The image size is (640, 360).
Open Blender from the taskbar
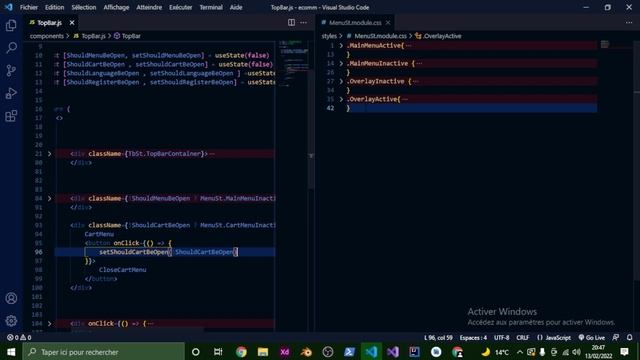[x=306, y=352]
